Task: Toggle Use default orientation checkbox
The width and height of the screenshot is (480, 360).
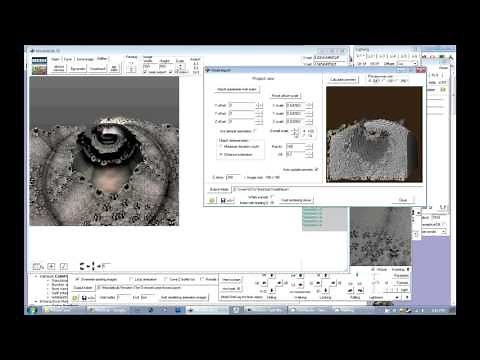Action: (254, 131)
